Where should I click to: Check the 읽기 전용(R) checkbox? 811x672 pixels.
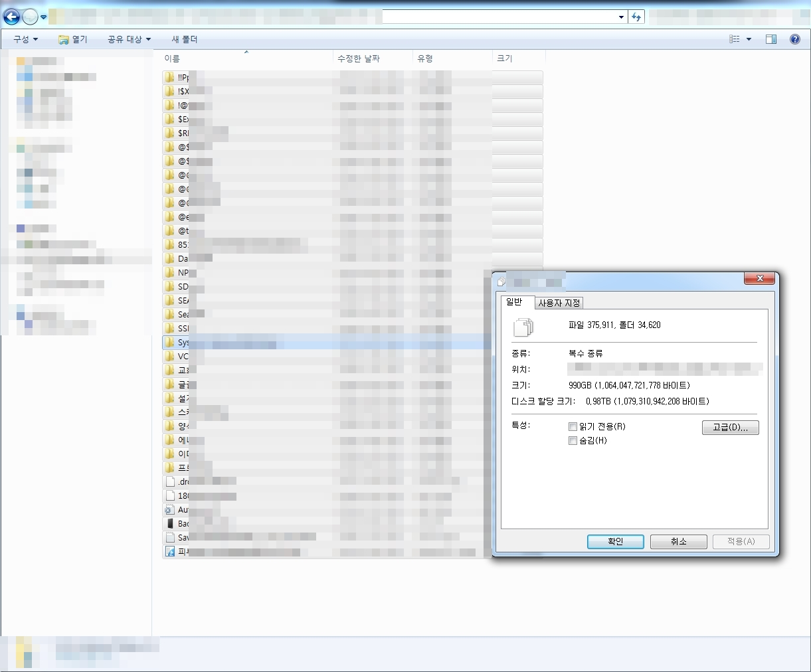click(573, 427)
